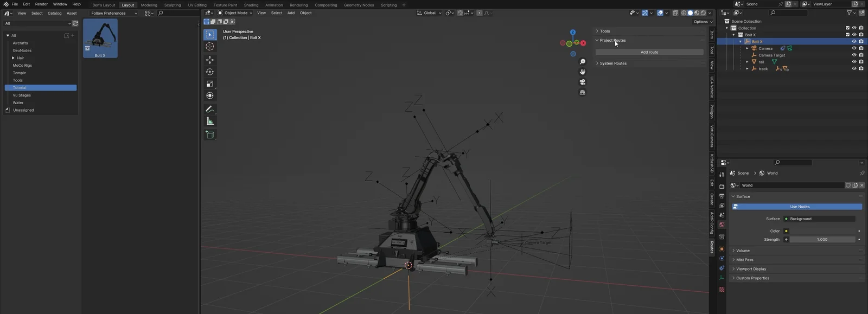The height and width of the screenshot is (314, 868).
Task: Hide the Camera Target object in outliner
Action: coord(854,55)
